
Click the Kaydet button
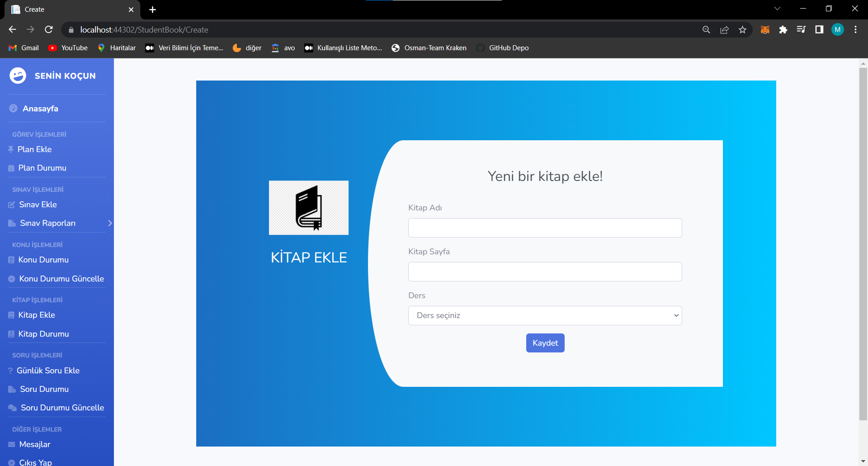(x=545, y=343)
